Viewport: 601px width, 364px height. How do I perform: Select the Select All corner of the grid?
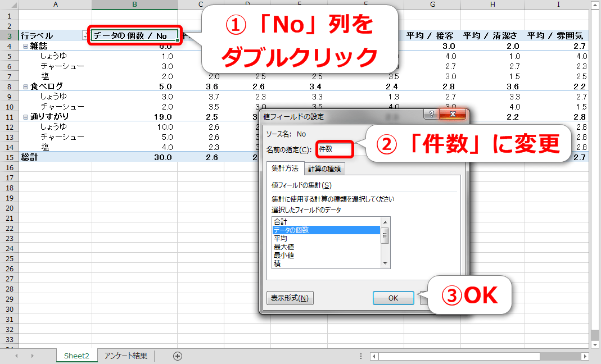tap(9, 4)
